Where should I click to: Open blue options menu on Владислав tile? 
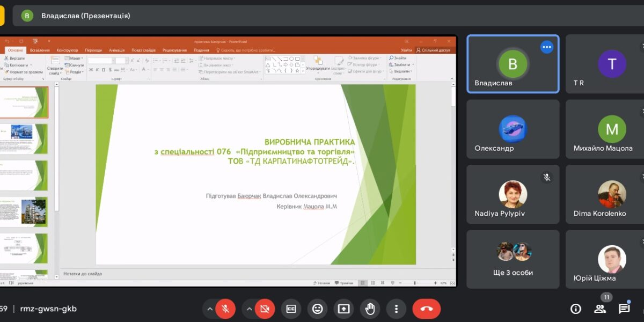(547, 47)
